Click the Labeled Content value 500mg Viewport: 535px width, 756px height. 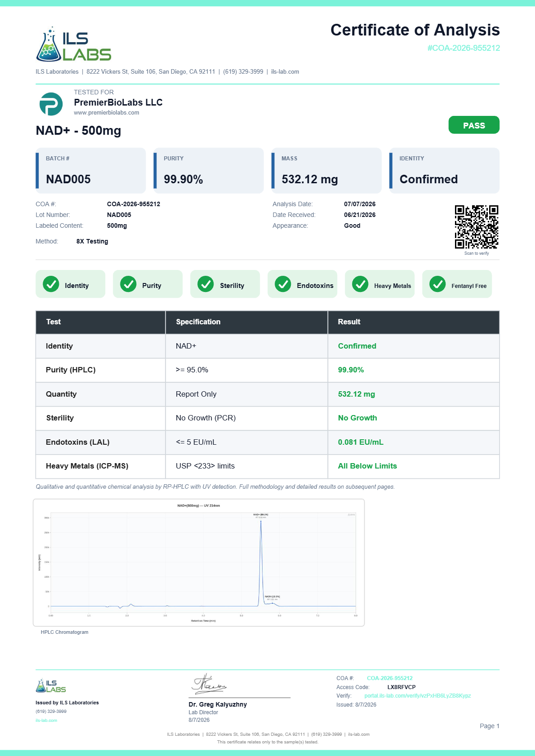point(117,225)
